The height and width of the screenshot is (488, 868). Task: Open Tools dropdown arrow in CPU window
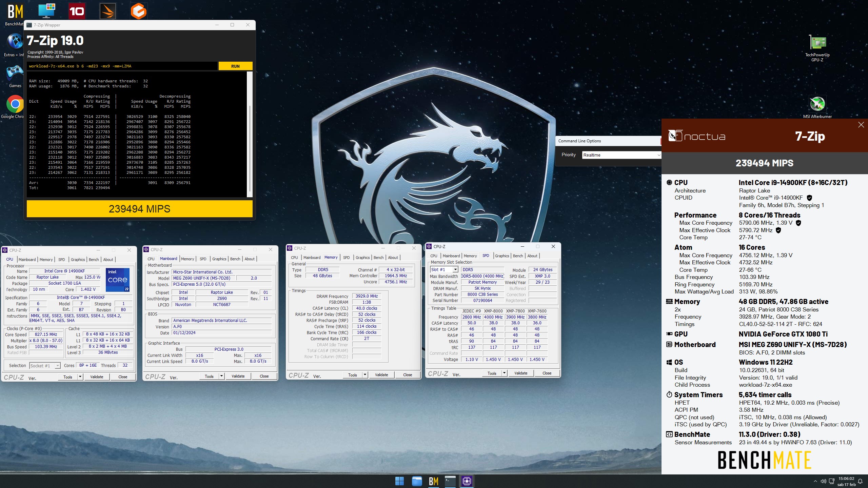point(80,377)
